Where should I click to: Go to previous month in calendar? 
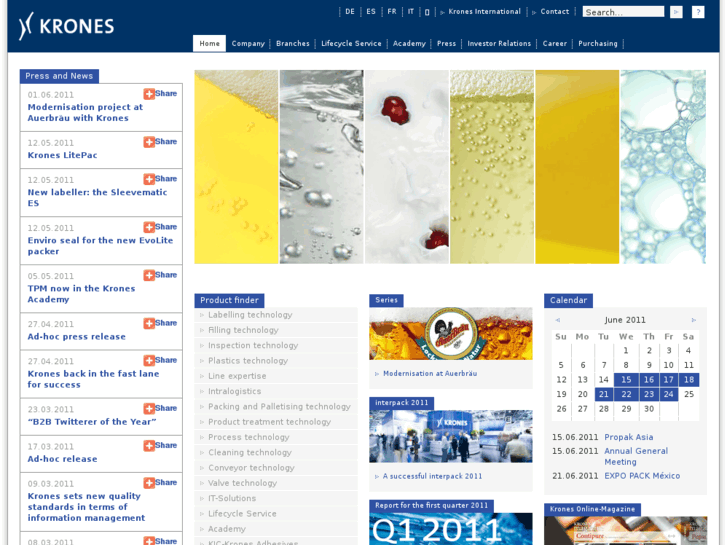click(x=558, y=320)
